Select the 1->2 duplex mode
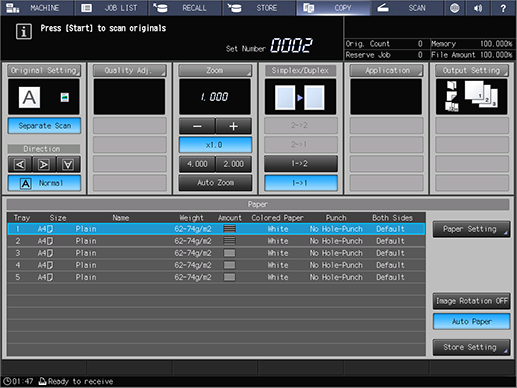 point(301,163)
